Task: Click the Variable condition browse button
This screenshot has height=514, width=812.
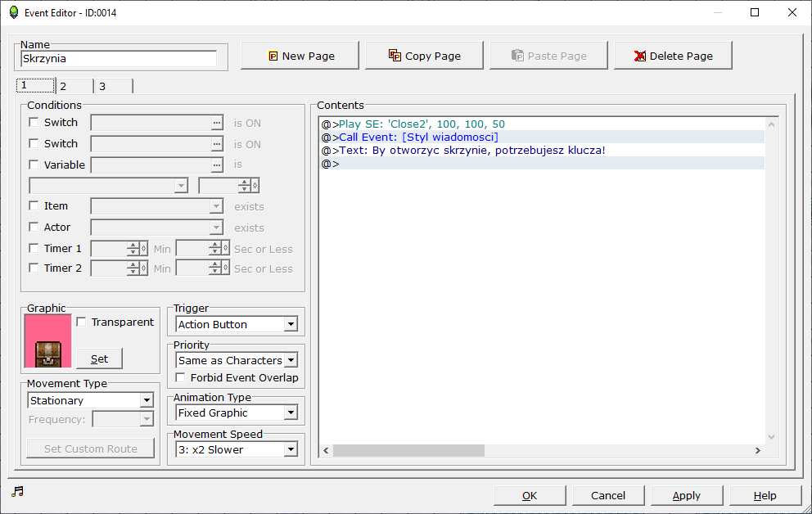Action: [x=216, y=165]
